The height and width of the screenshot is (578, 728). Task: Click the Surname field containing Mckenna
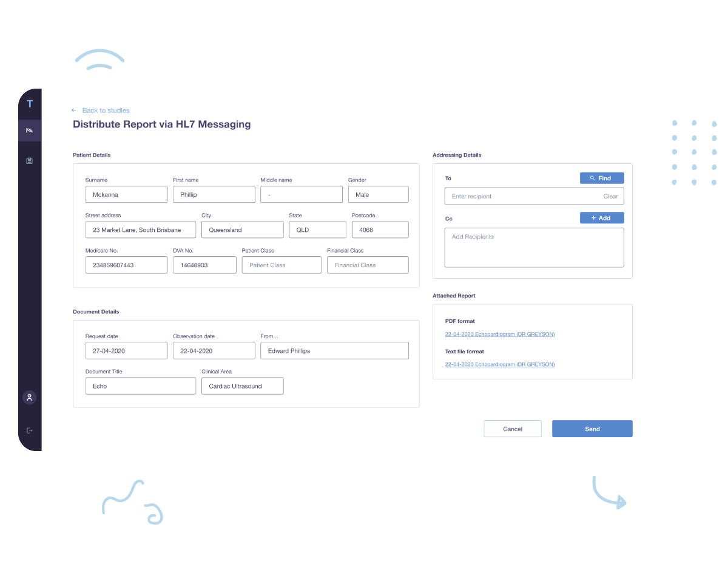click(126, 194)
